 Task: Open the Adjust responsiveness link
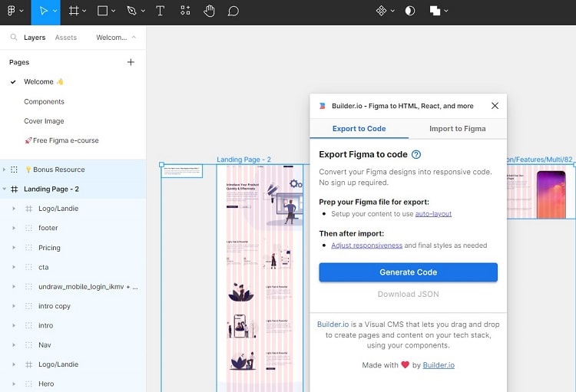366,245
